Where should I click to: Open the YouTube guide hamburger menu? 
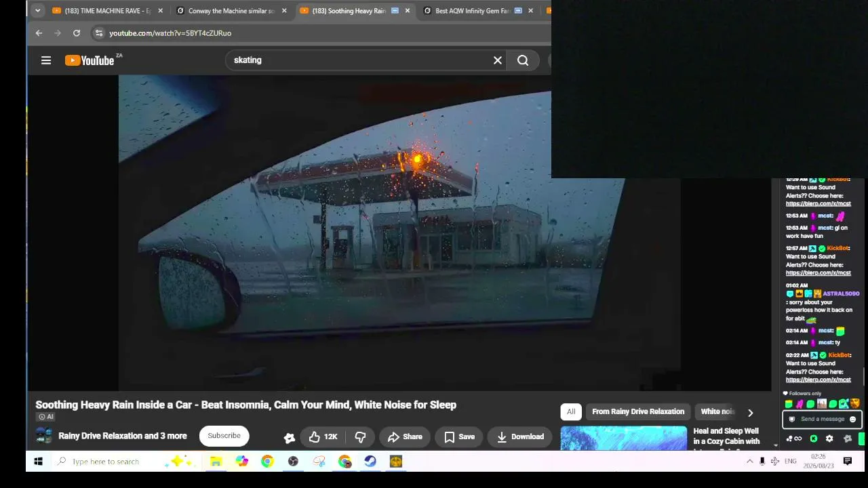click(46, 60)
